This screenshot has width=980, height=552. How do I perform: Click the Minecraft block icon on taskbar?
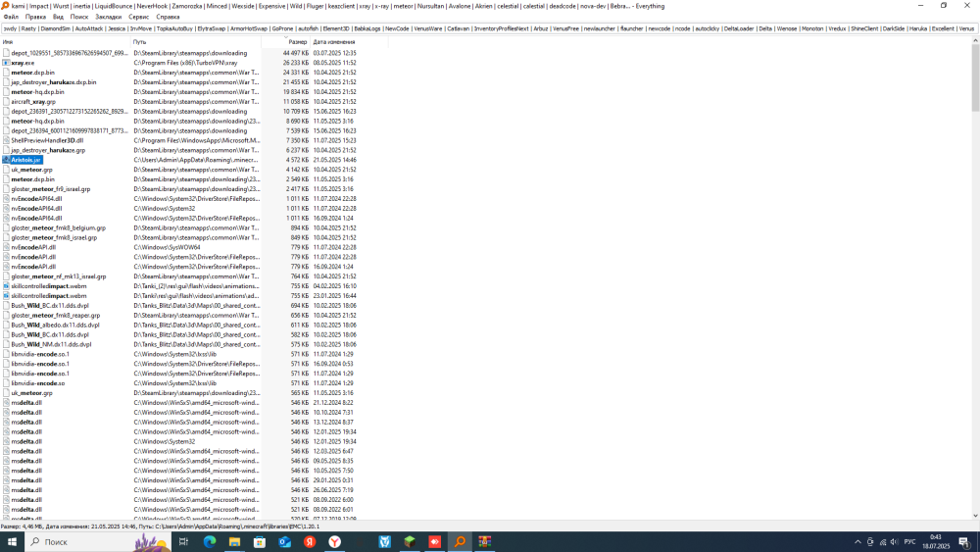click(410, 542)
